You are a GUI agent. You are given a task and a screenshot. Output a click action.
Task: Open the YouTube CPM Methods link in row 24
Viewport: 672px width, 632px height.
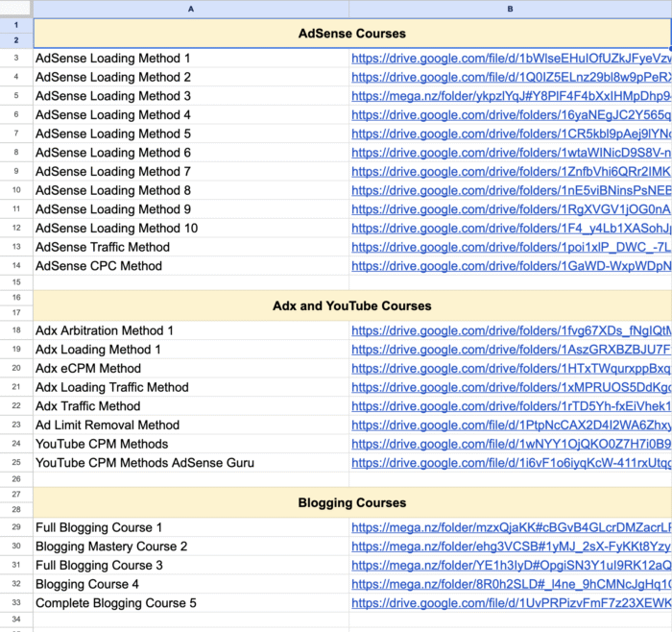pyautogui.click(x=512, y=444)
